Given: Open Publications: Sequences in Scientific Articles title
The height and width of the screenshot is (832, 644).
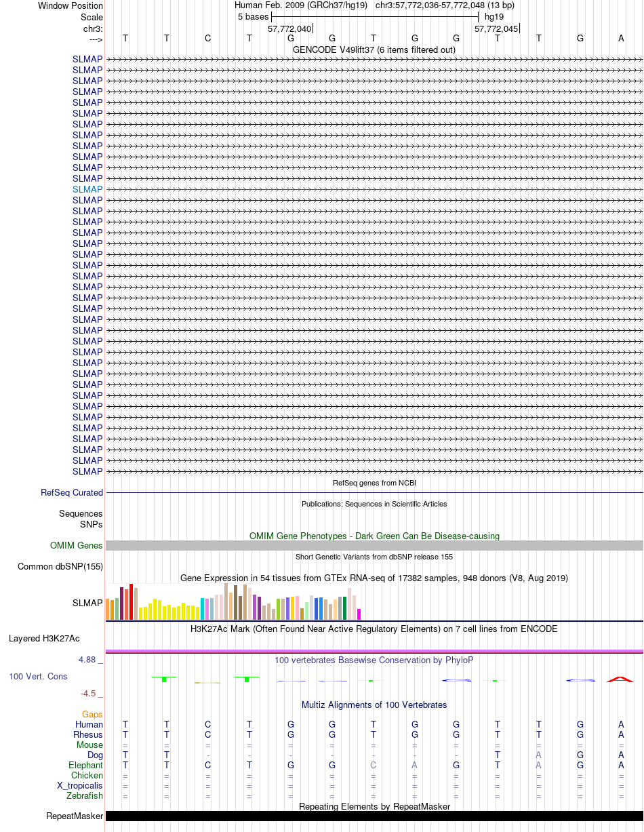Looking at the screenshot, I should [x=374, y=504].
